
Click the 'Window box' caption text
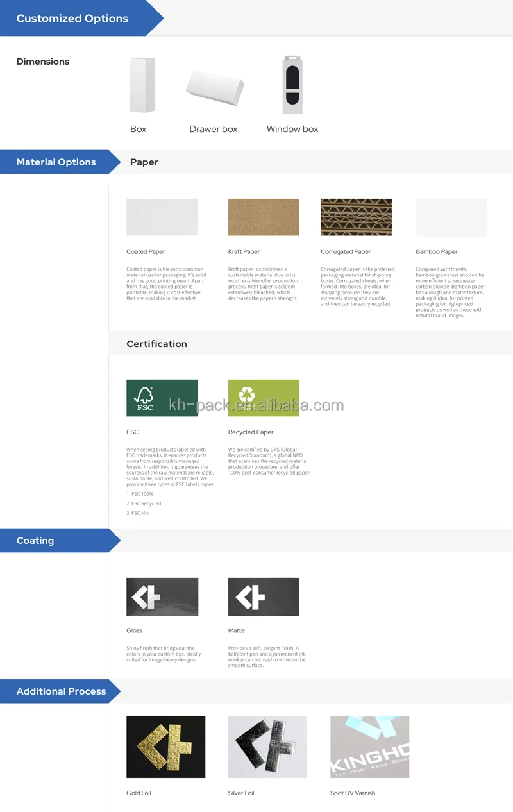(292, 129)
